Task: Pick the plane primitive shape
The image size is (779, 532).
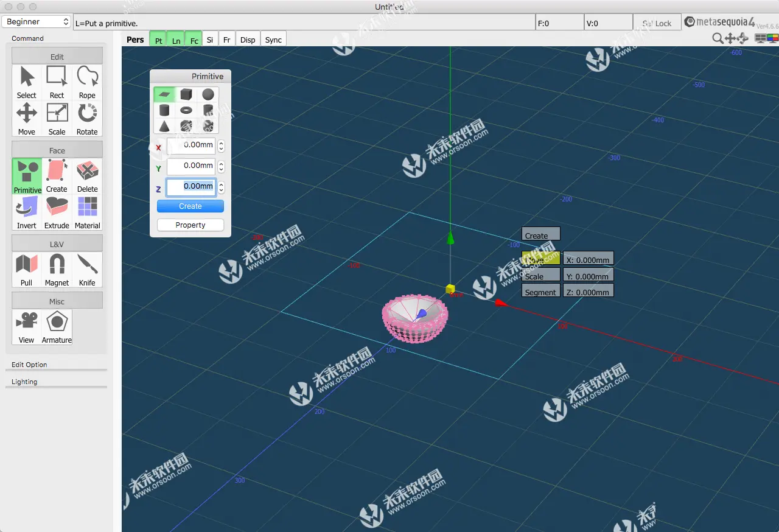Action: click(164, 94)
